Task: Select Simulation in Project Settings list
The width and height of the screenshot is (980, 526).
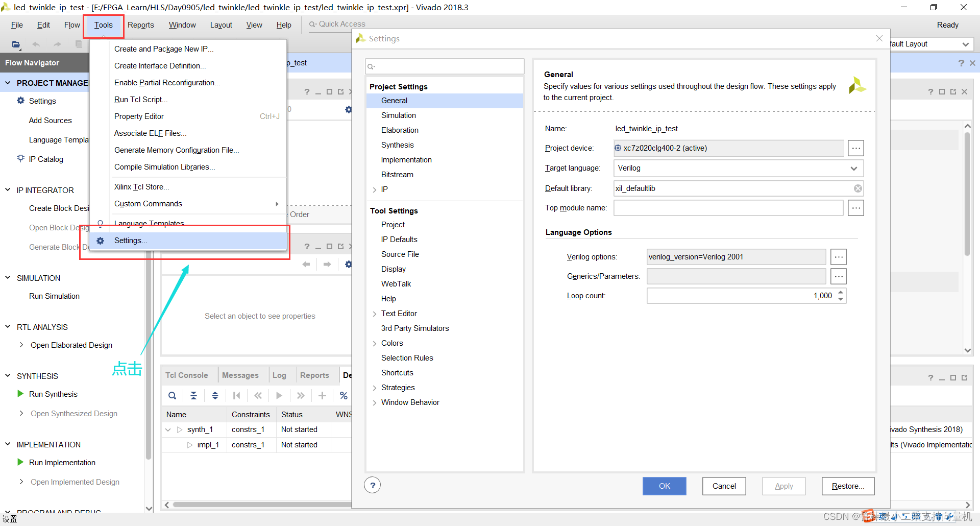Action: (x=399, y=115)
